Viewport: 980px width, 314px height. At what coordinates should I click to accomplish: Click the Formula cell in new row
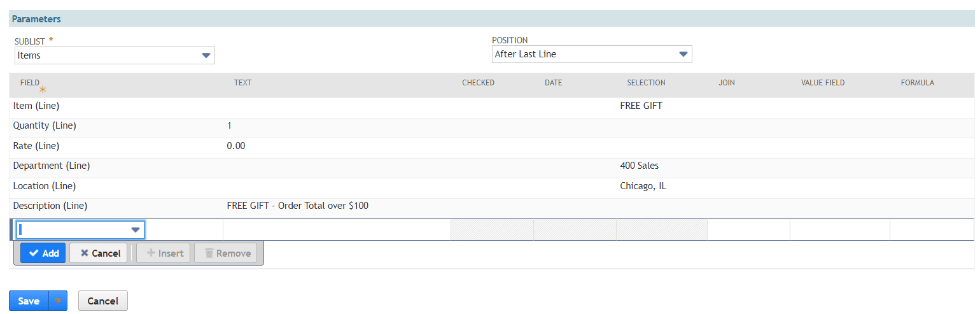(x=930, y=229)
